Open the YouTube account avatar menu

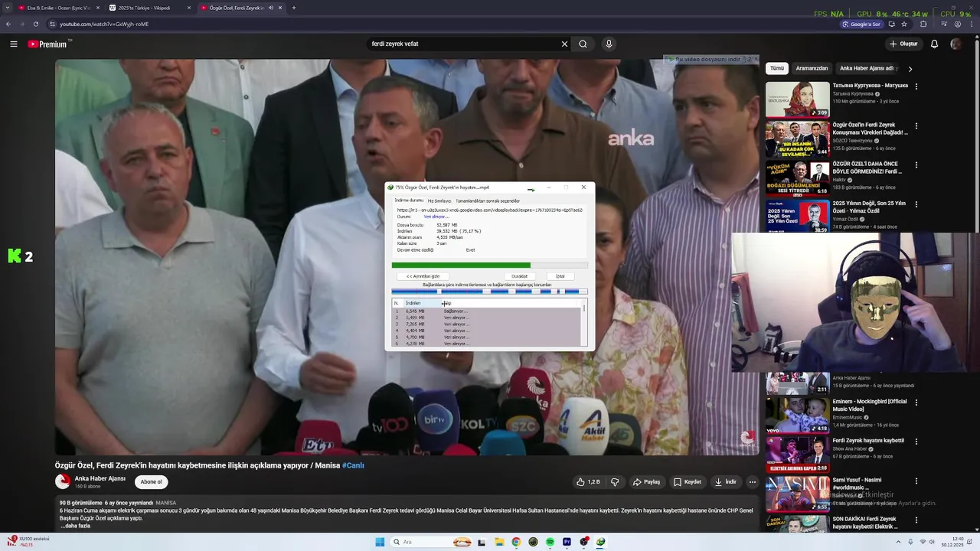(x=955, y=44)
